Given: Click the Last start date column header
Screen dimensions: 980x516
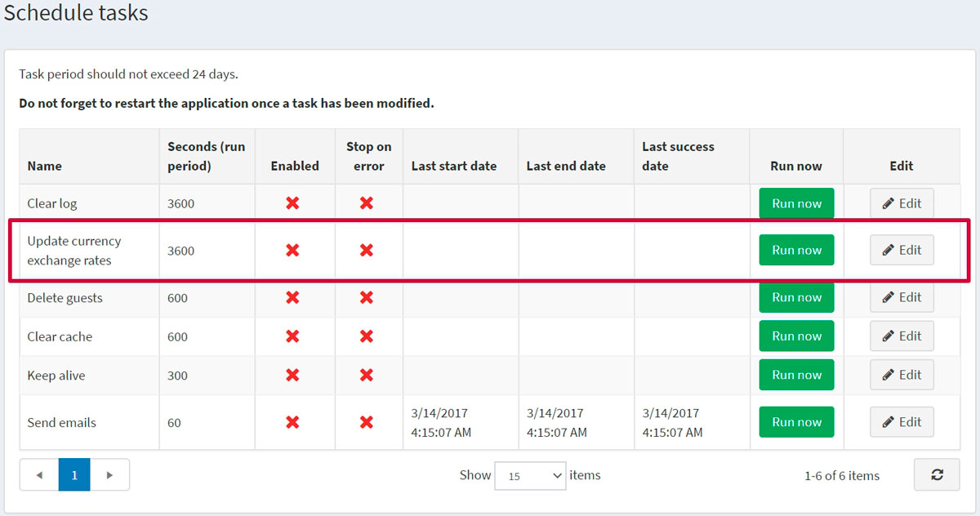Looking at the screenshot, I should [x=454, y=166].
